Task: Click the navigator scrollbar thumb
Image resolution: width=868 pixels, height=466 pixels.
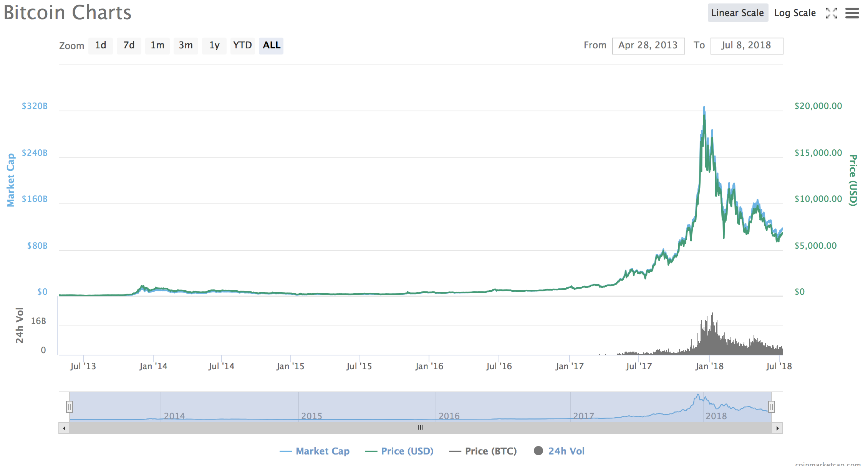Action: click(421, 428)
